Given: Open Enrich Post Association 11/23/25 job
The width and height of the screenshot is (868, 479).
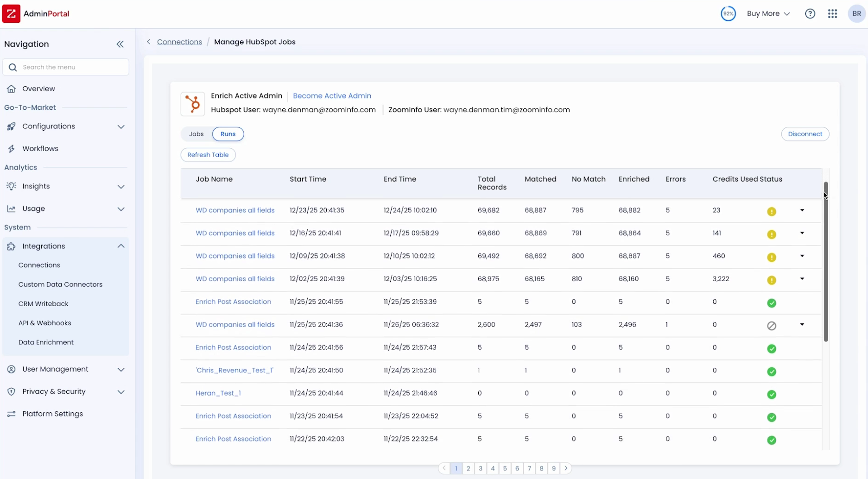Looking at the screenshot, I should coord(233,416).
